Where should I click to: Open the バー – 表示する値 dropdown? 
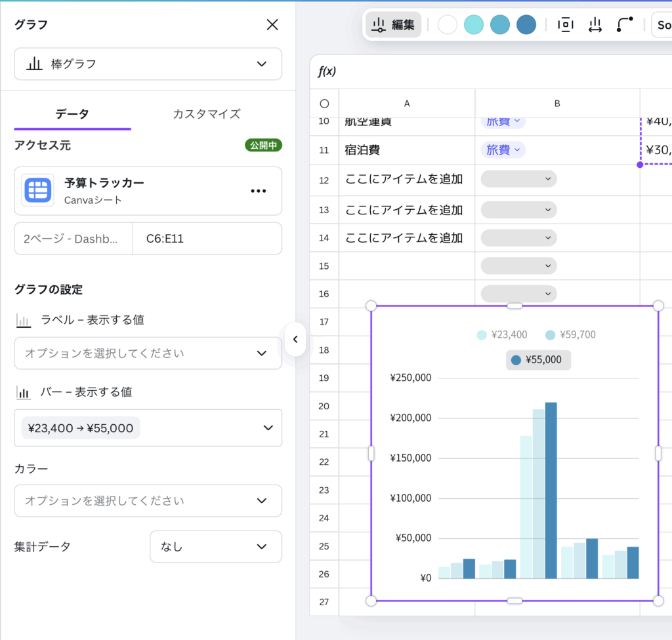tap(148, 428)
